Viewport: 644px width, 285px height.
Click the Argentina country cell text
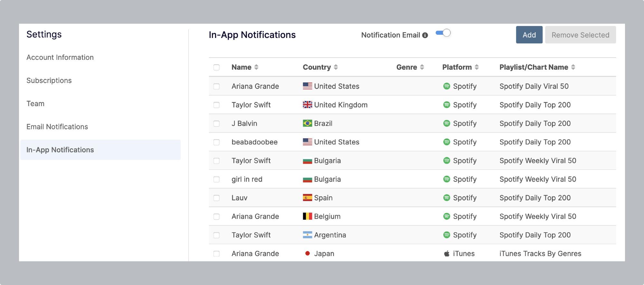(x=330, y=235)
